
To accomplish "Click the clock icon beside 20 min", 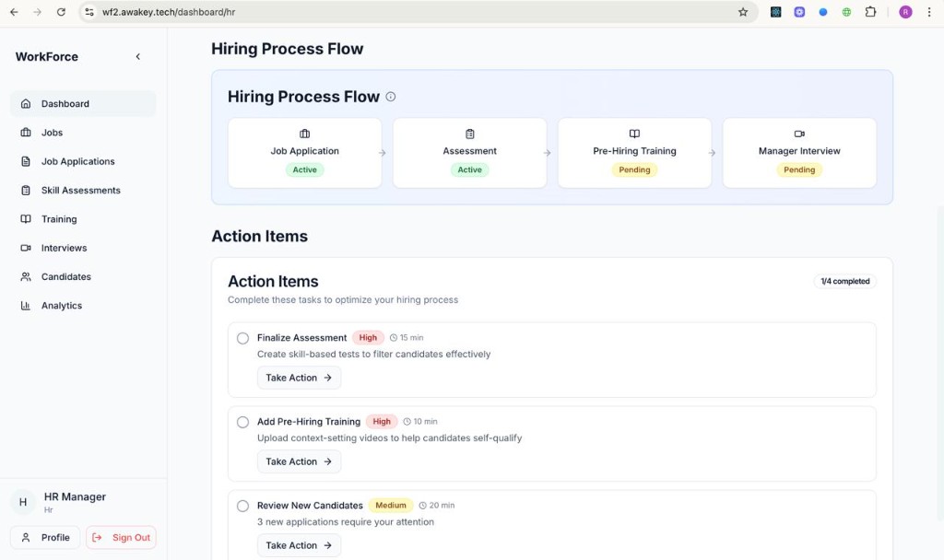I will (x=422, y=506).
